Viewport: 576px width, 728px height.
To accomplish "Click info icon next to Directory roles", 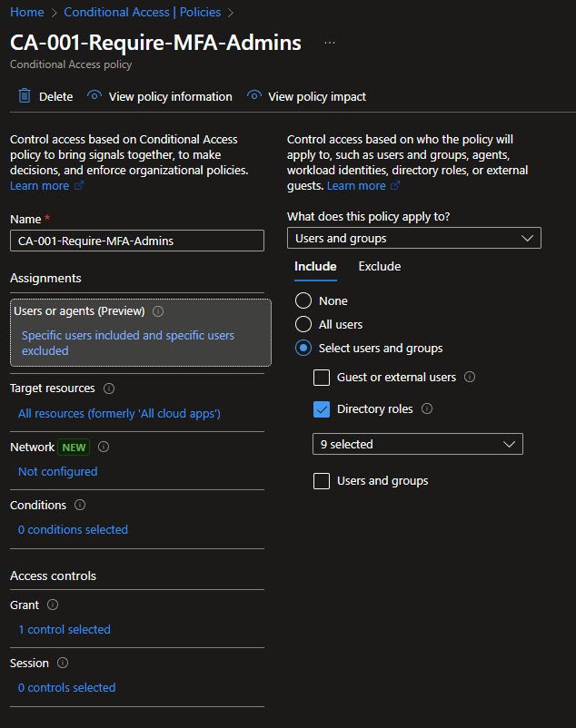I will (427, 409).
